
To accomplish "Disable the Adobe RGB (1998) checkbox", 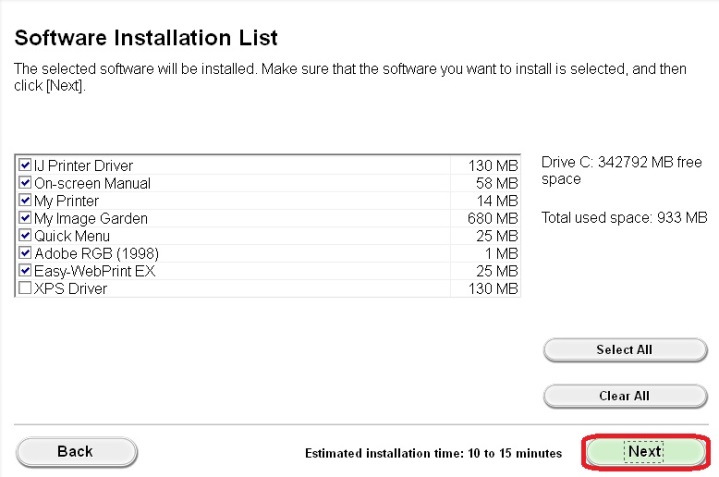I will coord(25,253).
